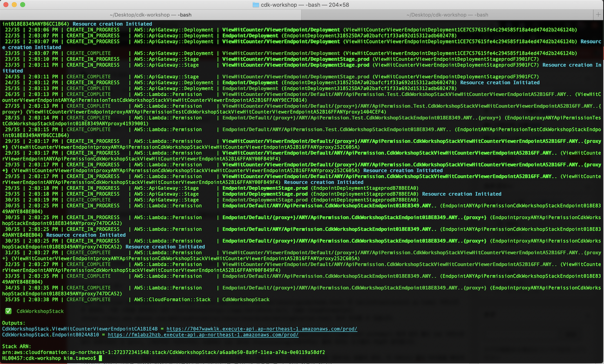Click the terminal prompt 'kim.taewoo$'
Screen dimensions: 604x364
pos(79,358)
